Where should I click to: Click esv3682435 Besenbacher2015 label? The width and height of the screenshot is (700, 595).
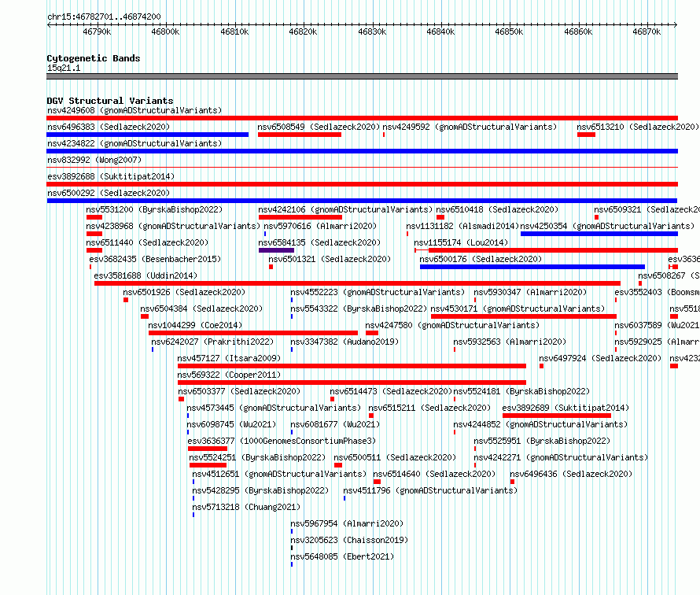155,259
